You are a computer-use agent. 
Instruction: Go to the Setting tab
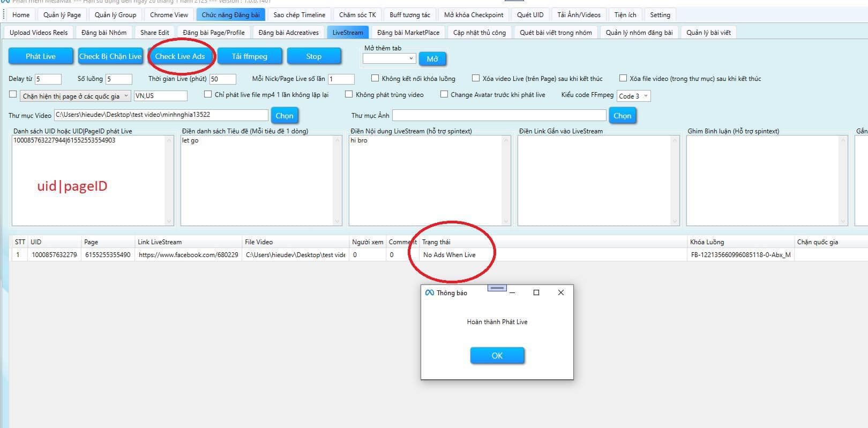[660, 15]
